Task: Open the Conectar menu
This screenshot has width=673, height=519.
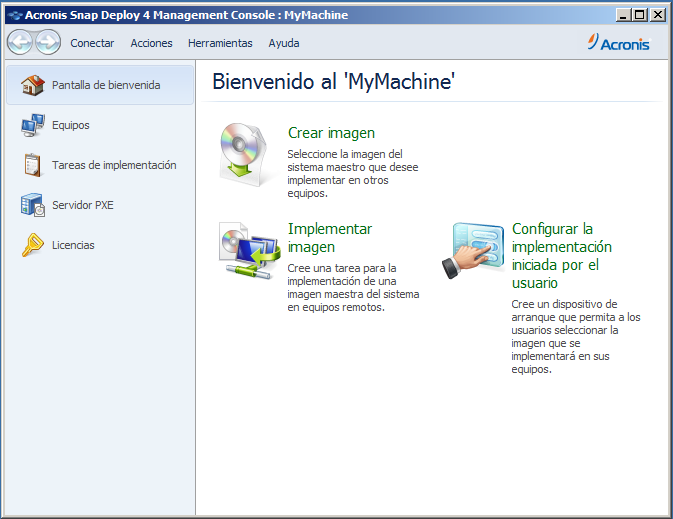Action: pos(92,43)
